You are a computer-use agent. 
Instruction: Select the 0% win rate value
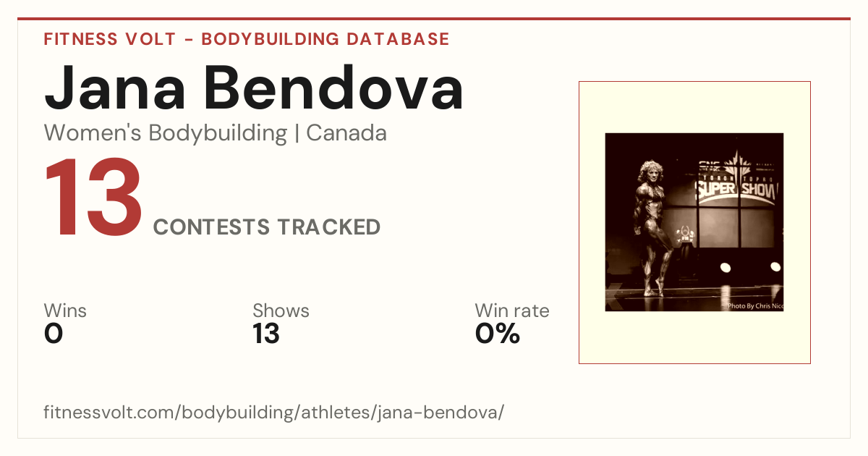[x=498, y=334]
